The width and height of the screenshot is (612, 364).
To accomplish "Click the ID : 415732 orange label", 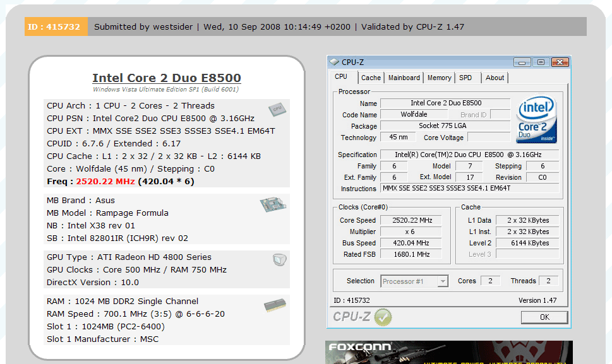I will (56, 26).
